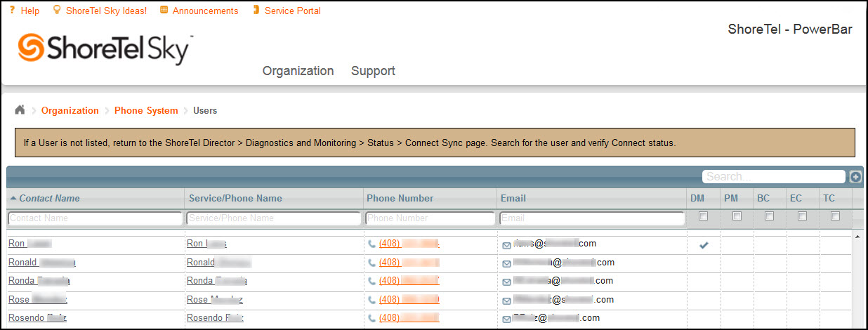Focus the Search field above table
868x330 pixels.
point(775,177)
